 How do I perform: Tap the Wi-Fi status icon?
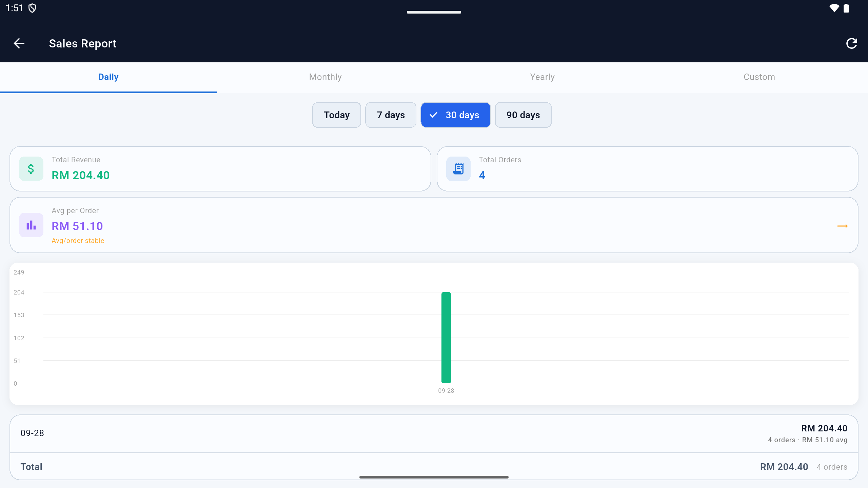pos(834,8)
